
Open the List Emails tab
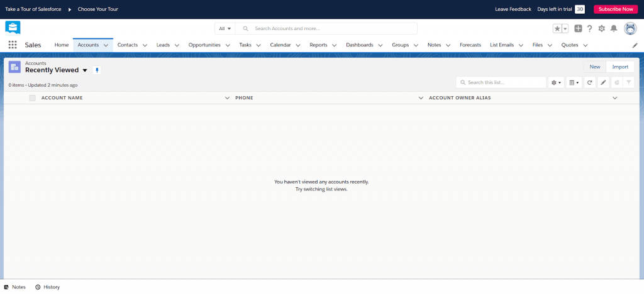(x=502, y=45)
